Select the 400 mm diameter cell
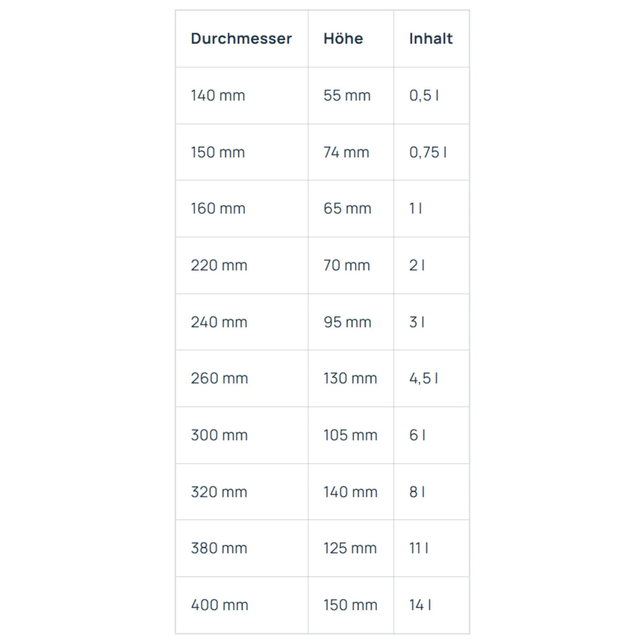Viewport: 644px width, 644px height. (x=241, y=605)
